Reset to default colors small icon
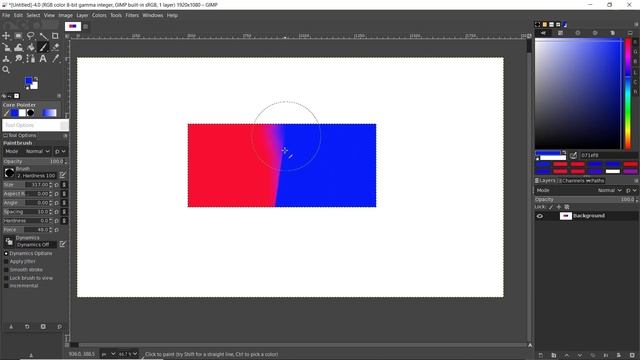640x360 pixels. coord(27,87)
